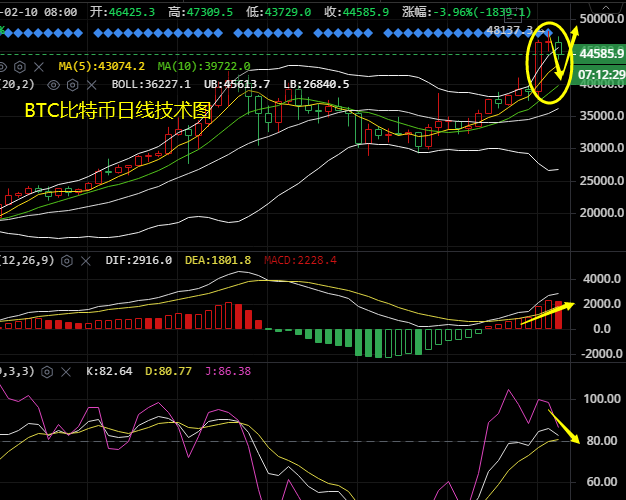Click the MA(10) value label
The width and height of the screenshot is (626, 500).
coord(212,66)
